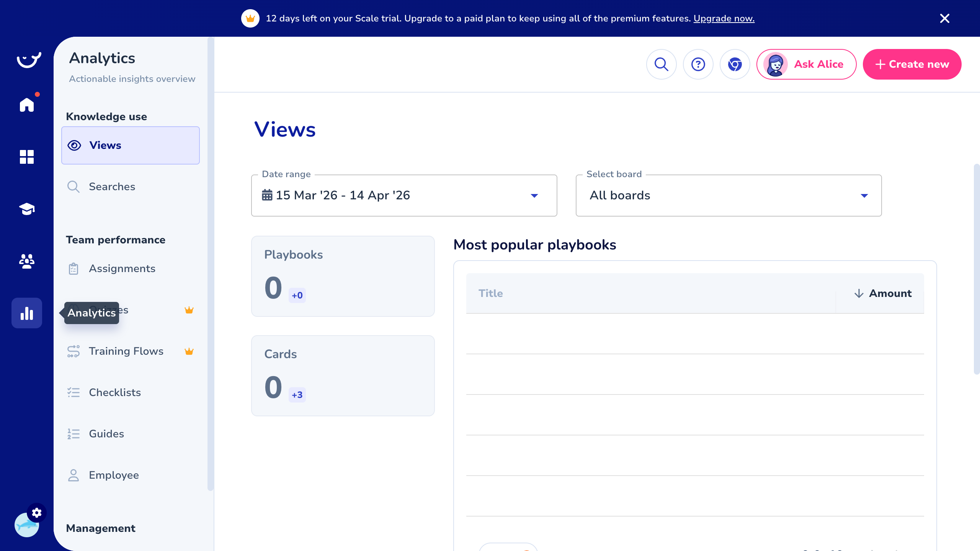980x551 pixels.
Task: Open help using the question mark icon
Action: (x=698, y=64)
